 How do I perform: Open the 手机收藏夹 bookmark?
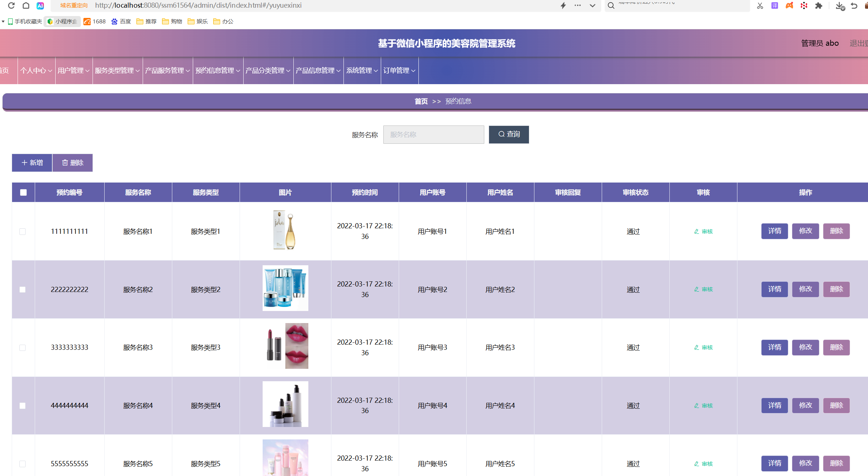click(x=25, y=22)
